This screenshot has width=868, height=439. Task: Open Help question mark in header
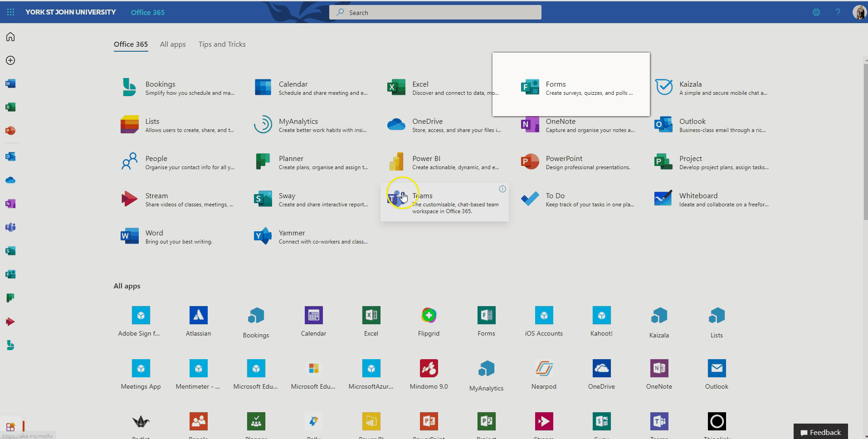point(838,12)
